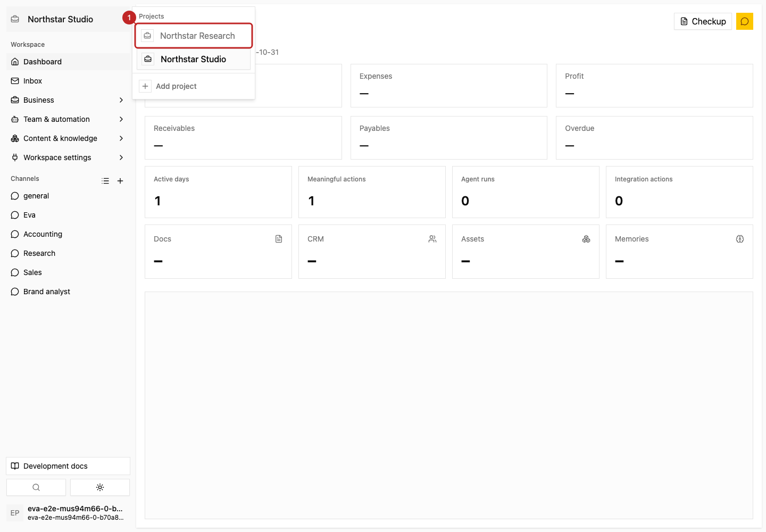
Task: Click the Dashboard home icon
Action: (x=15, y=62)
